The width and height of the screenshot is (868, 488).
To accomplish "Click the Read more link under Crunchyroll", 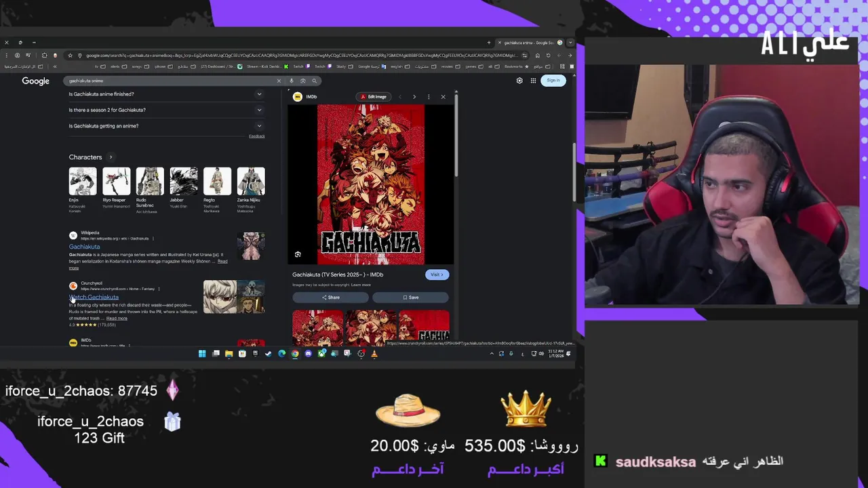I will click(x=117, y=319).
